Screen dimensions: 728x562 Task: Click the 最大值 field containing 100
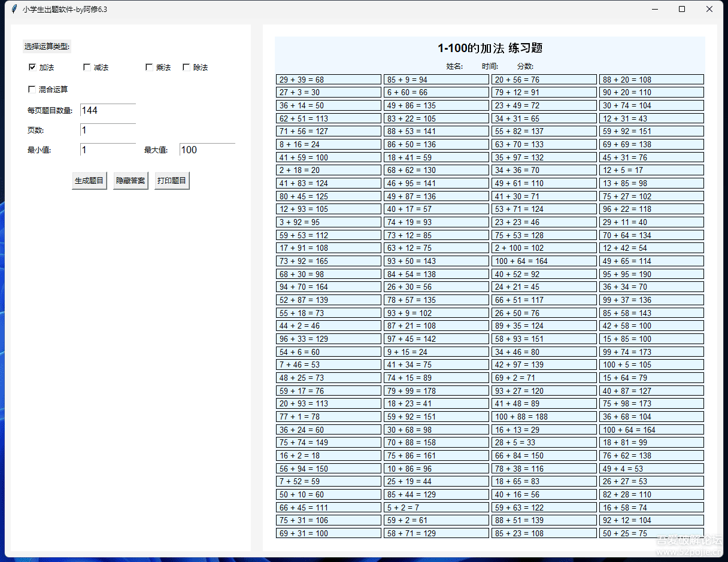pos(207,150)
